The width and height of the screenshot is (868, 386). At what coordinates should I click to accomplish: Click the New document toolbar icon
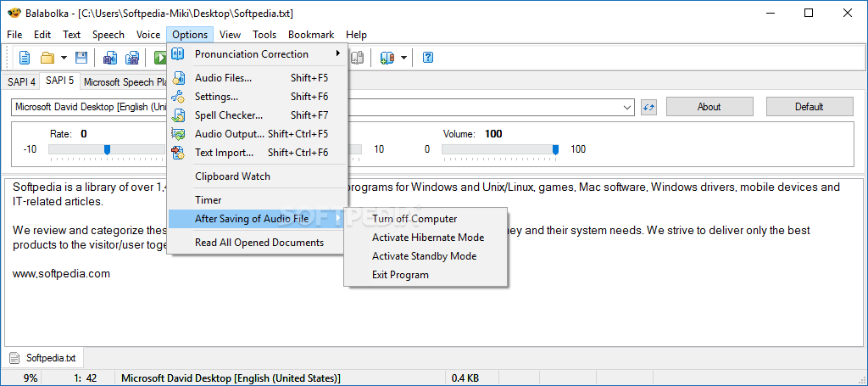[25, 58]
